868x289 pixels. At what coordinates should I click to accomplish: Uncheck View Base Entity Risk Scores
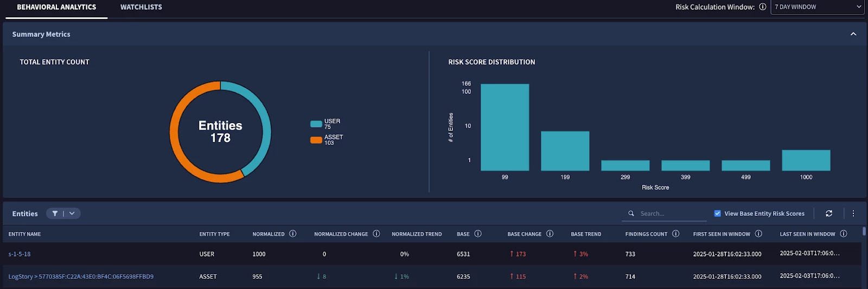pyautogui.click(x=718, y=214)
